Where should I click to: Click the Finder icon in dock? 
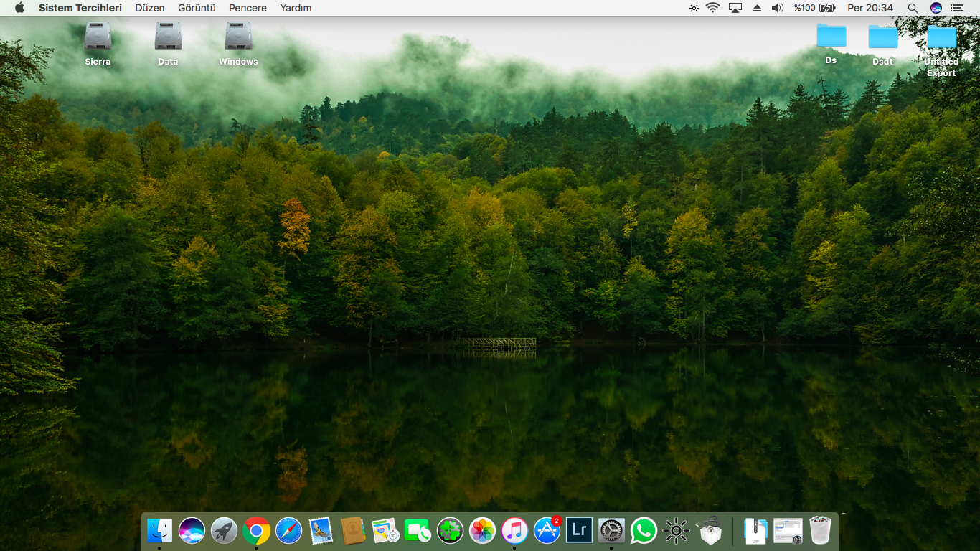pyautogui.click(x=159, y=531)
